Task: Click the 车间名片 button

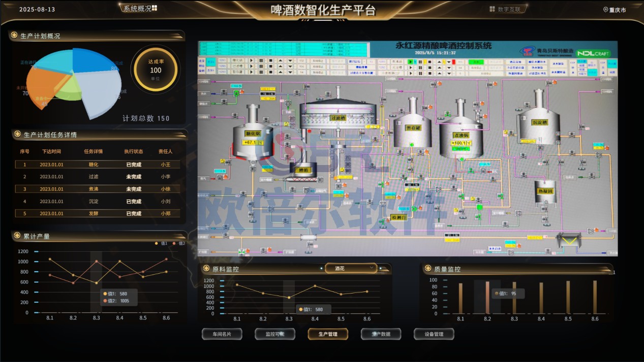Action: [x=222, y=334]
